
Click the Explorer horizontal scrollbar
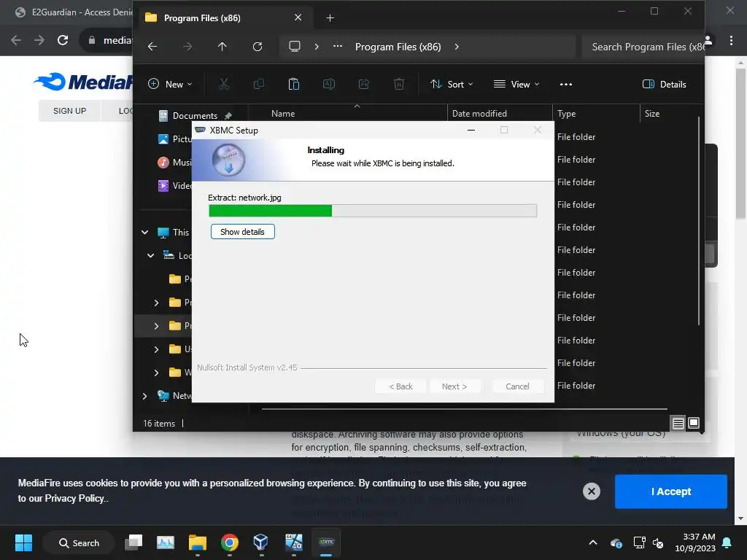pyautogui.click(x=464, y=408)
